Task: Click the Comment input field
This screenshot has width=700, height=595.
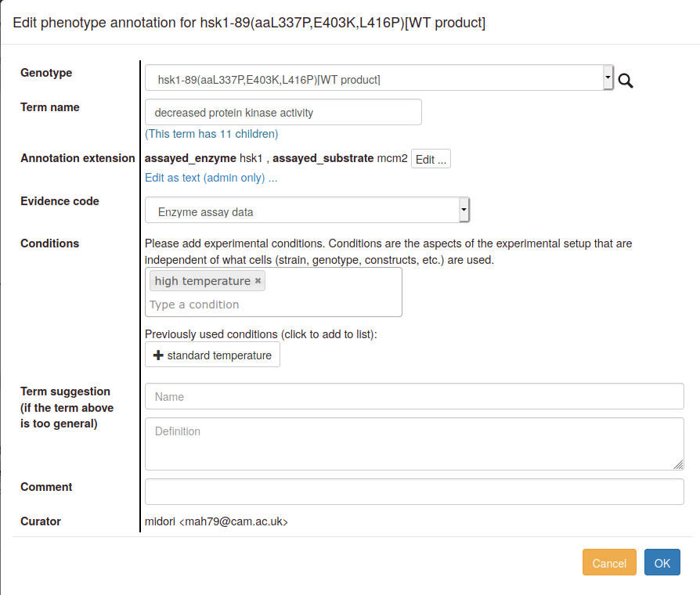Action: [414, 492]
